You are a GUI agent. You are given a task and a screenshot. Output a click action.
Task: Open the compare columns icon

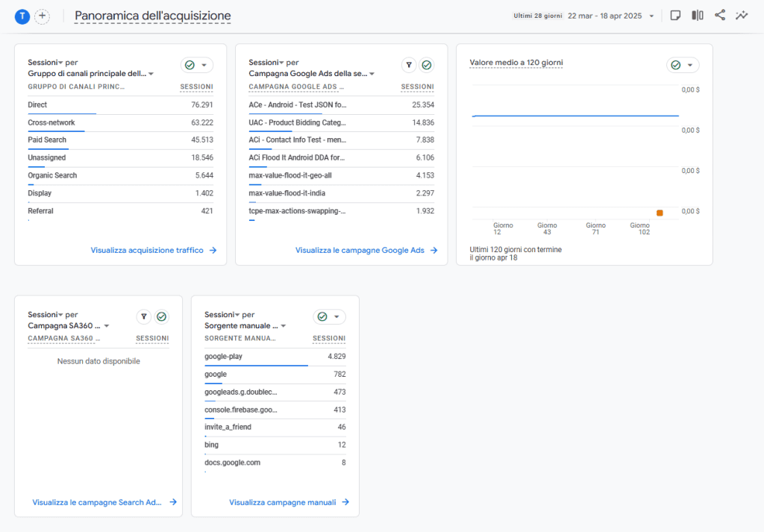pyautogui.click(x=698, y=16)
